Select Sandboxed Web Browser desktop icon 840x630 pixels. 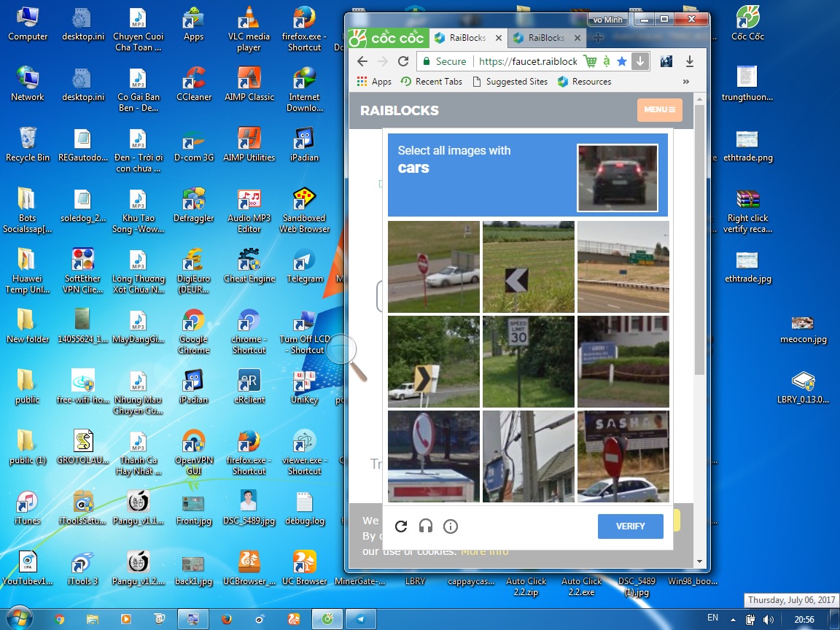(304, 210)
